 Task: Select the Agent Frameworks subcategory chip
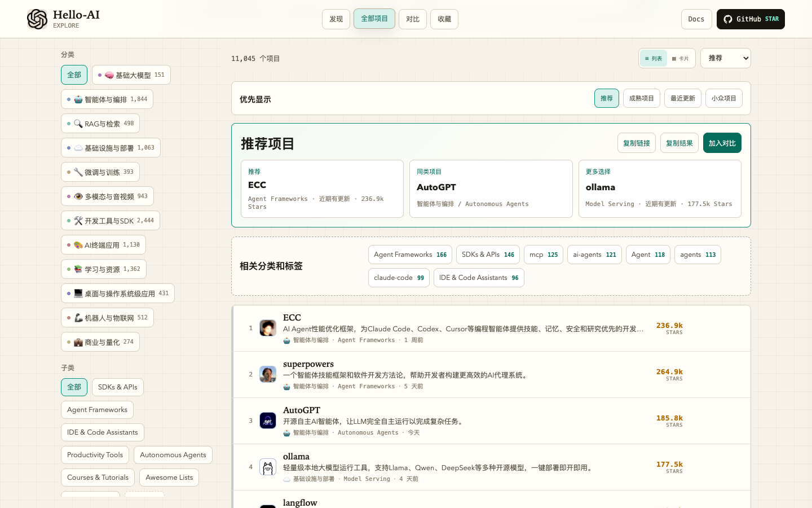coord(97,410)
